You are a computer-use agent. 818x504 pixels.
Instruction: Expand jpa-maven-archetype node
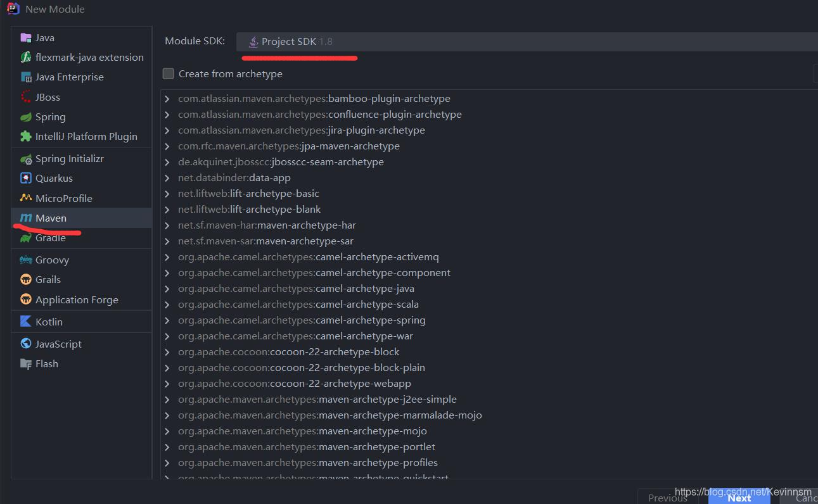tap(167, 146)
